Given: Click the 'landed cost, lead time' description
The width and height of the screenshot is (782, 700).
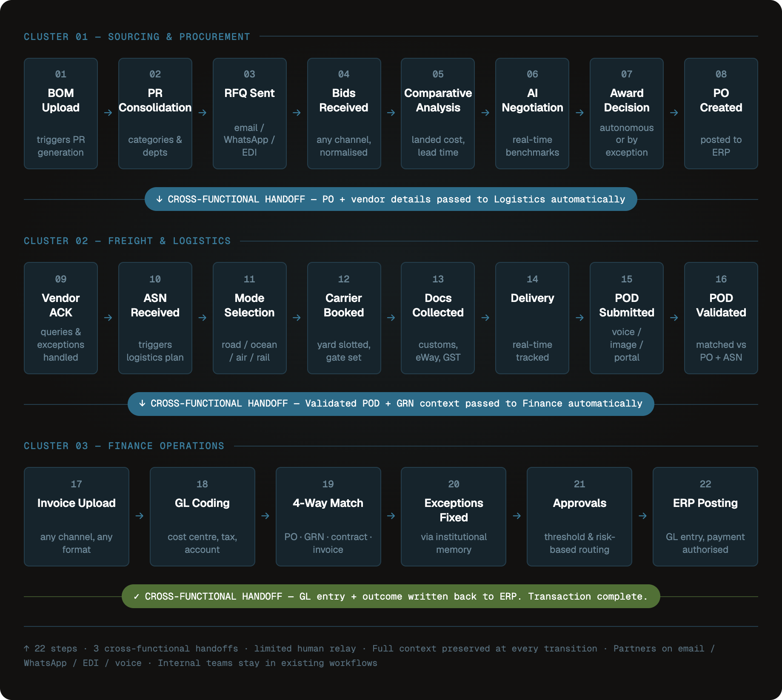Looking at the screenshot, I should coord(438,146).
